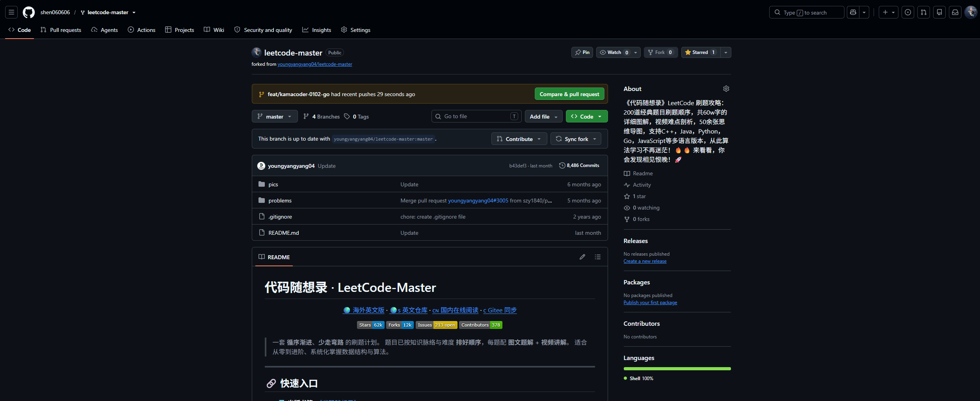The width and height of the screenshot is (980, 401).
Task: Switch to the Actions tab
Action: pyautogui.click(x=141, y=30)
